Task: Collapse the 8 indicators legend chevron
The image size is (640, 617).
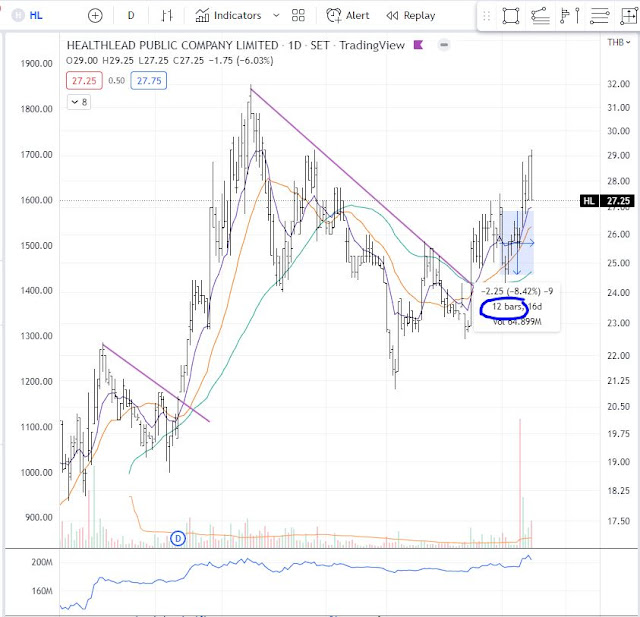Action: click(x=79, y=102)
